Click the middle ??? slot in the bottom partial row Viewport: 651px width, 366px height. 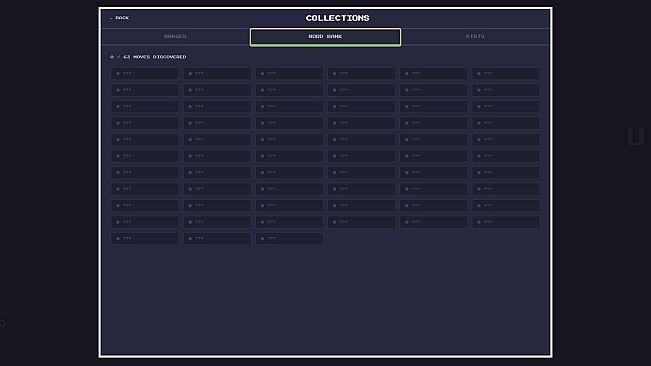[217, 239]
